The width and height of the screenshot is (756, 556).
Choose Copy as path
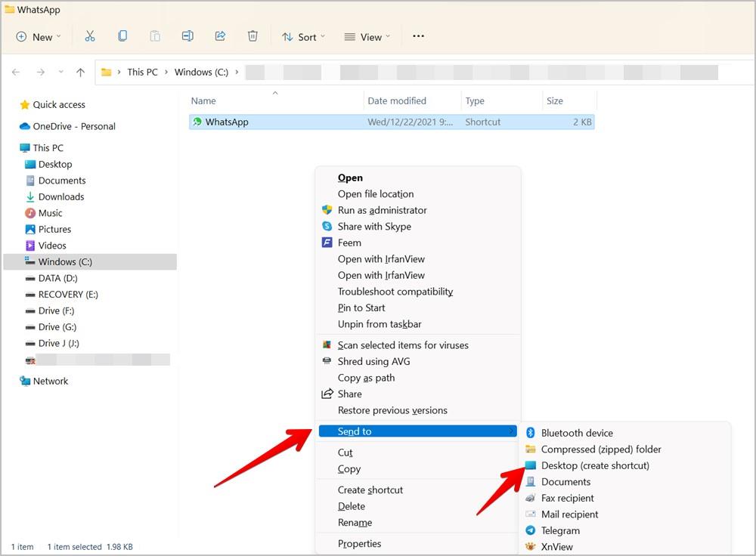pyautogui.click(x=366, y=378)
